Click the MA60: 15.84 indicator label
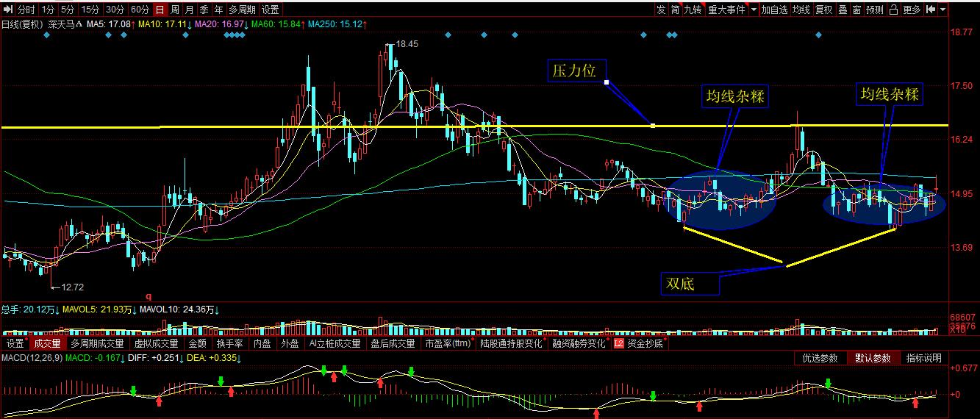 coord(279,24)
